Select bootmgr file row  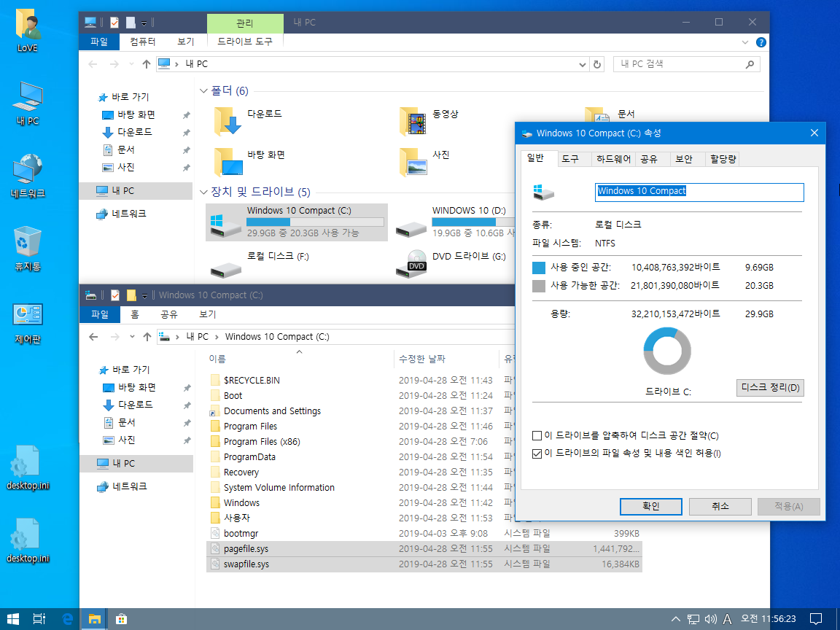point(424,534)
